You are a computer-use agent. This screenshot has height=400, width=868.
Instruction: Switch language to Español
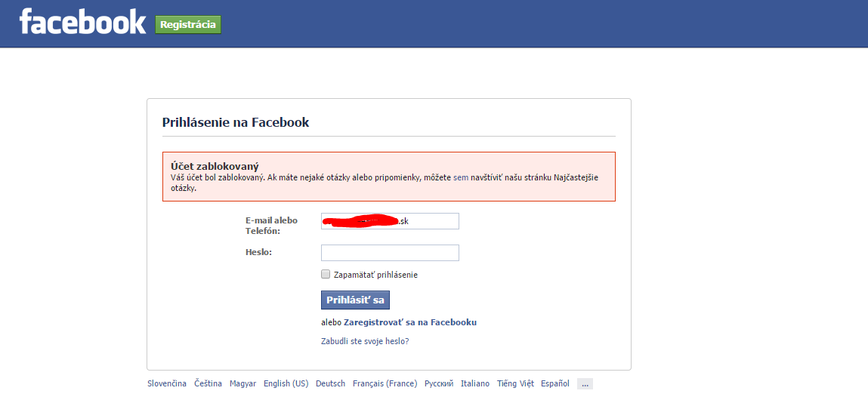[555, 383]
